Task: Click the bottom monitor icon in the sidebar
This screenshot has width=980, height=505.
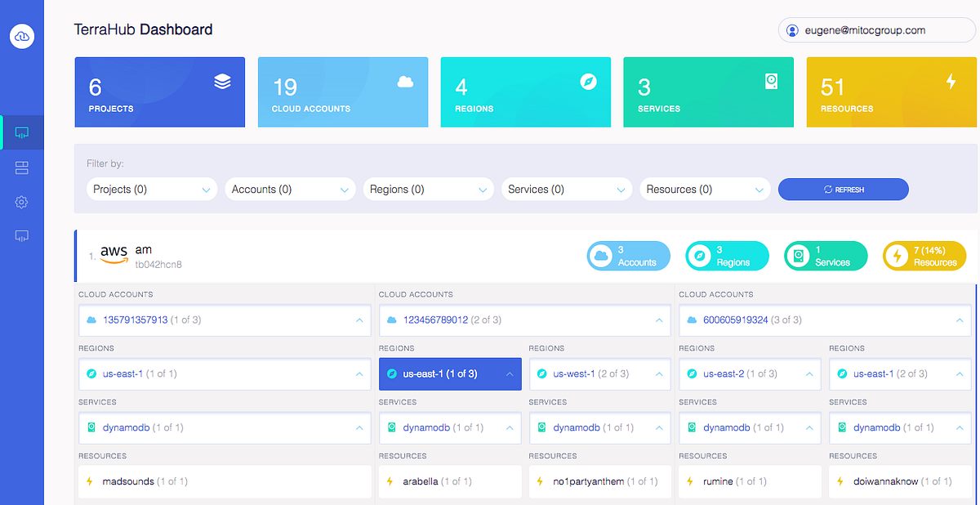Action: tap(21, 237)
